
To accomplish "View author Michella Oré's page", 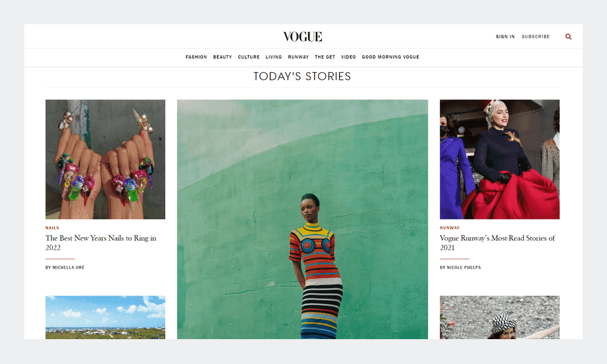I will 65,268.
